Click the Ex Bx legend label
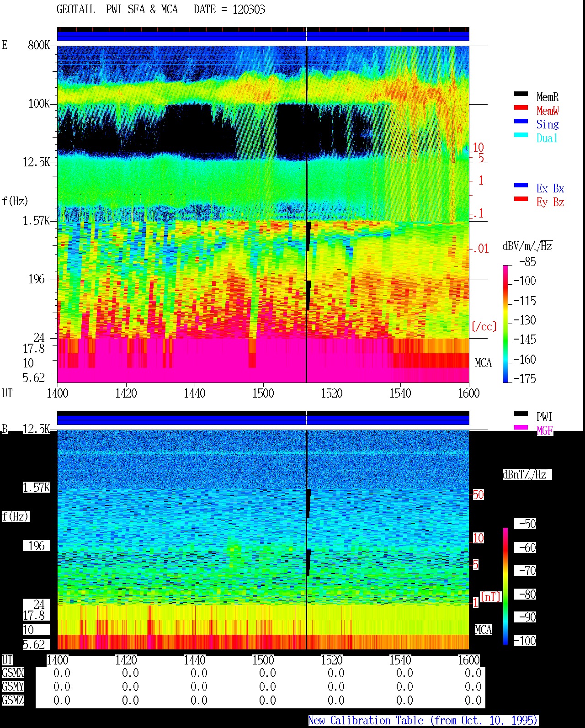585x728 pixels. (550, 188)
